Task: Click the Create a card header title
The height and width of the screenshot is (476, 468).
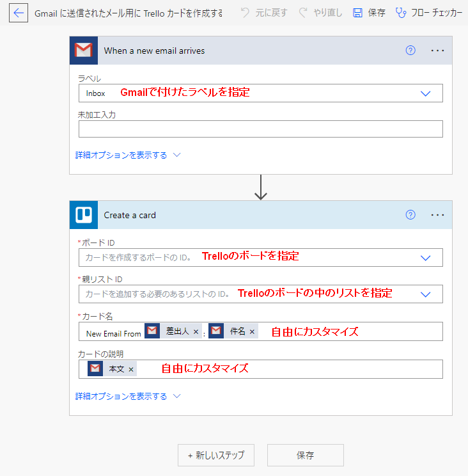Action: 130,215
